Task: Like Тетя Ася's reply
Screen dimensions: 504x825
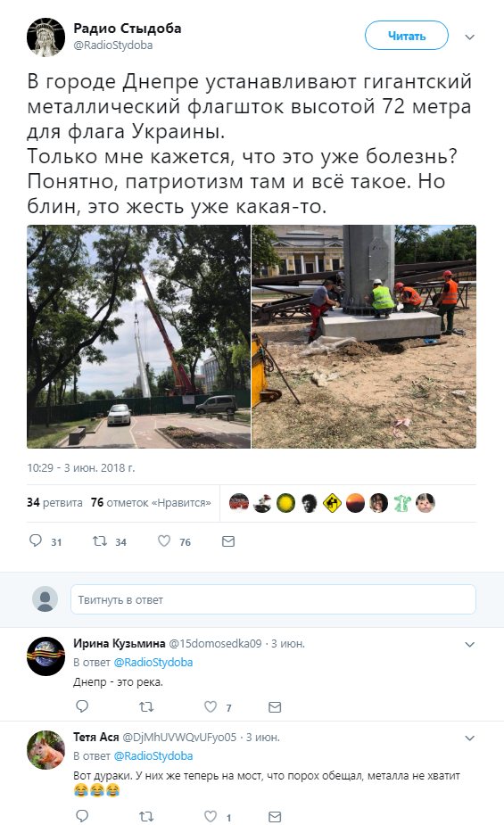Action: (x=211, y=817)
